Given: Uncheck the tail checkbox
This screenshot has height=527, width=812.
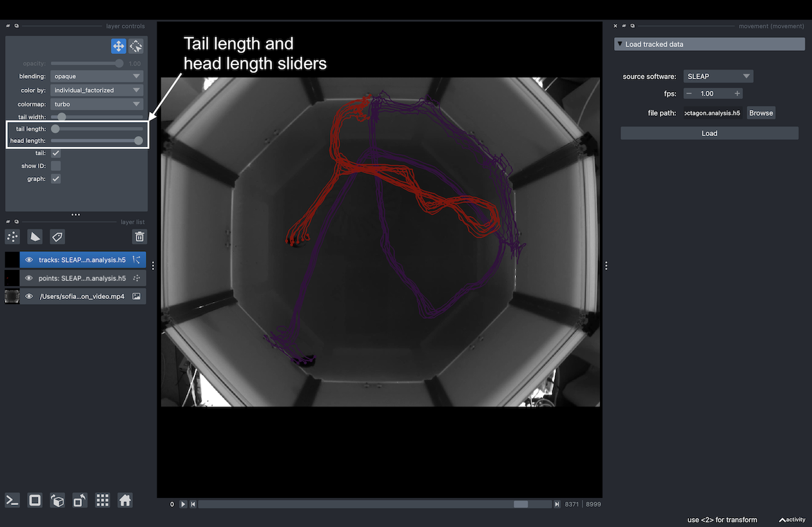Looking at the screenshot, I should (56, 153).
